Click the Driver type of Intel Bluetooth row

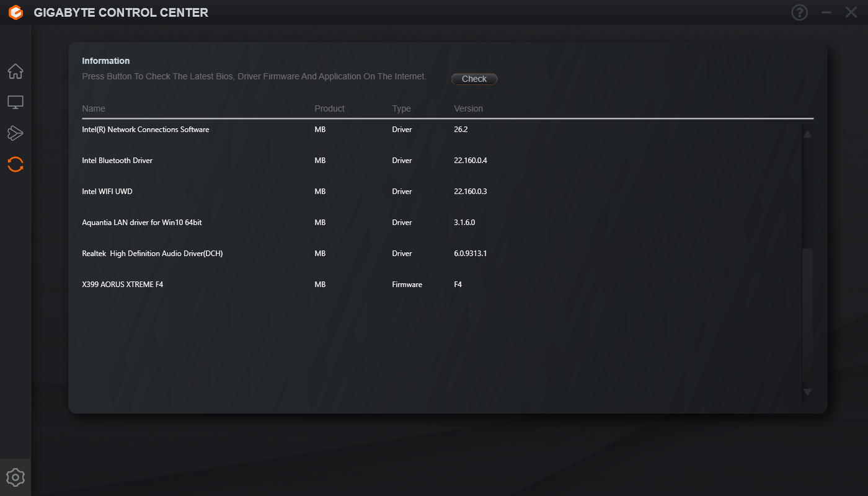(402, 161)
